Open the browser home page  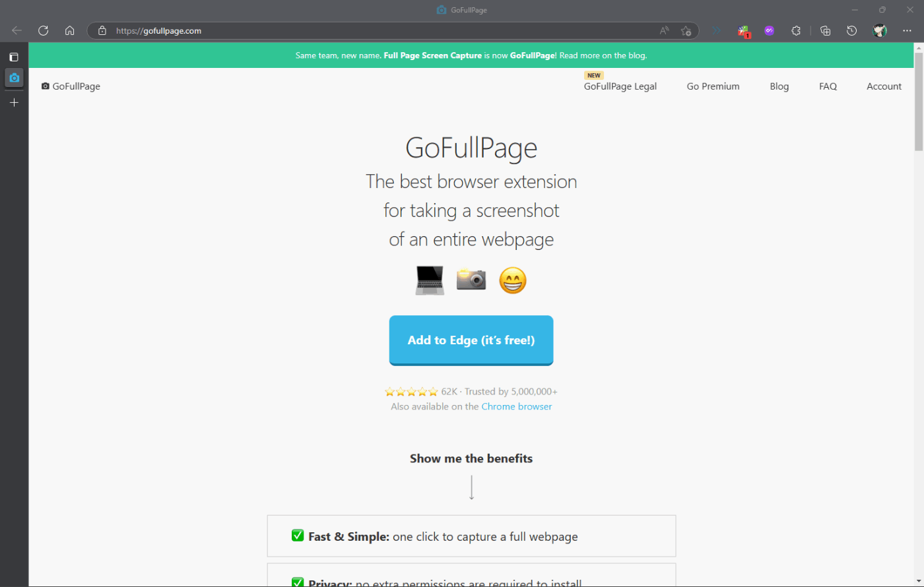pos(70,30)
